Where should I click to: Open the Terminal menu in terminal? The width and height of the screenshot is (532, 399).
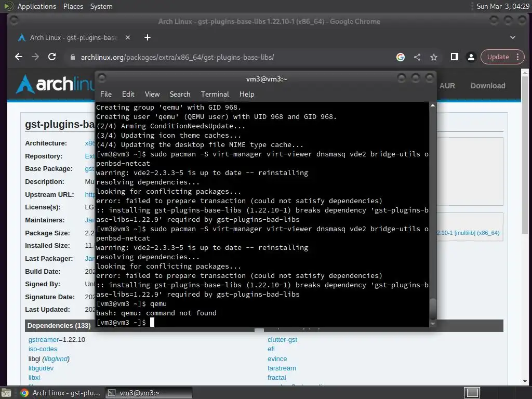[215, 95]
